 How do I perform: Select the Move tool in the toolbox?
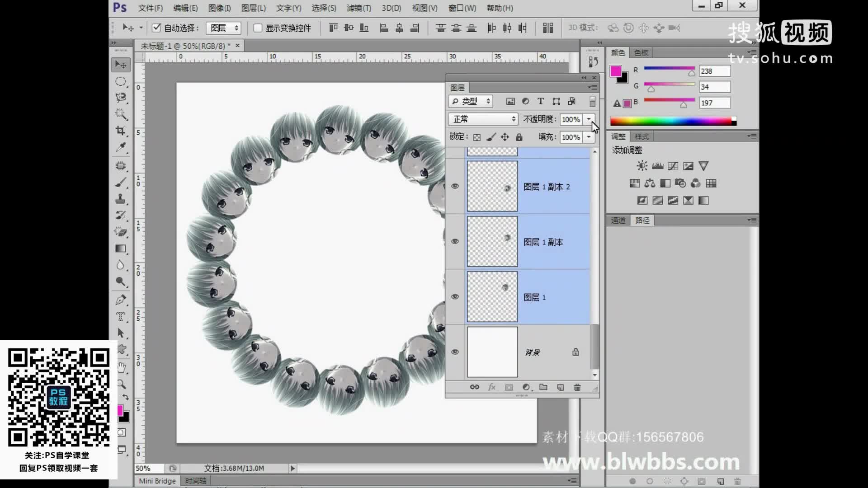[x=121, y=65]
